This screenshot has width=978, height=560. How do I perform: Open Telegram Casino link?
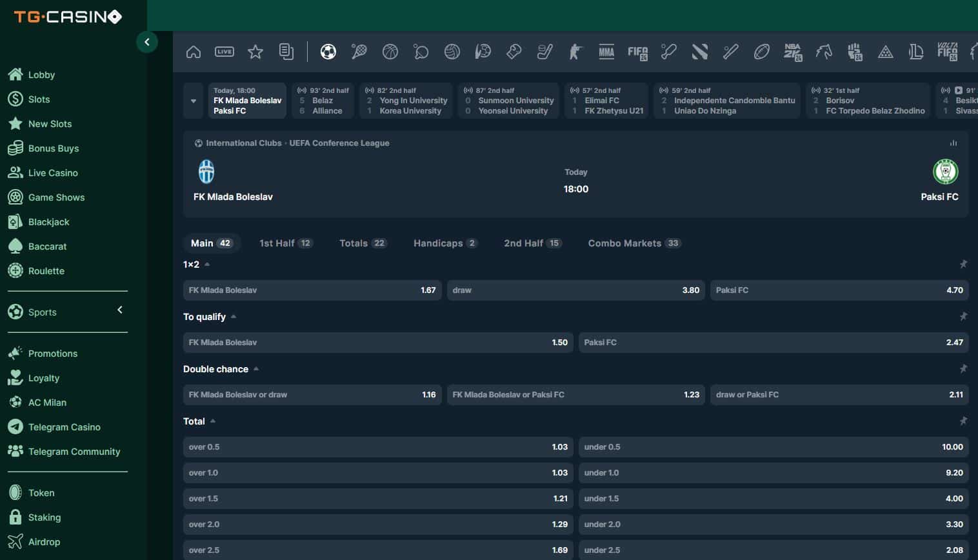tap(54, 427)
